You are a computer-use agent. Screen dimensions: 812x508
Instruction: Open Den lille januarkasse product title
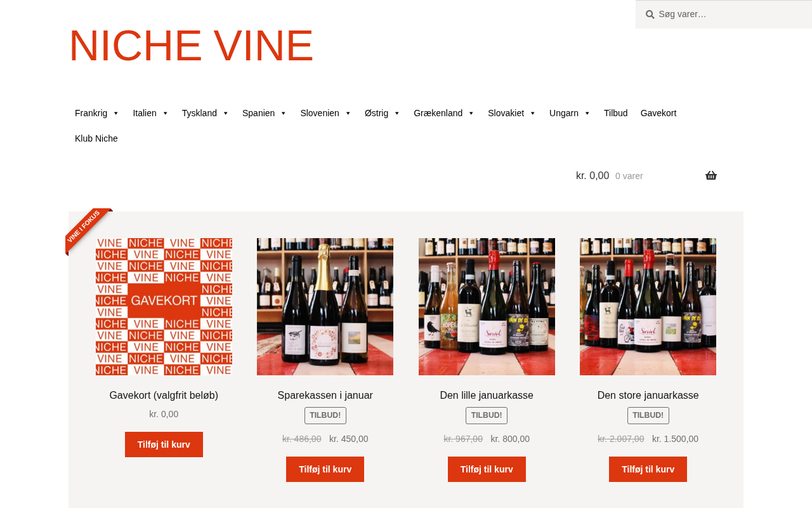[x=487, y=396]
